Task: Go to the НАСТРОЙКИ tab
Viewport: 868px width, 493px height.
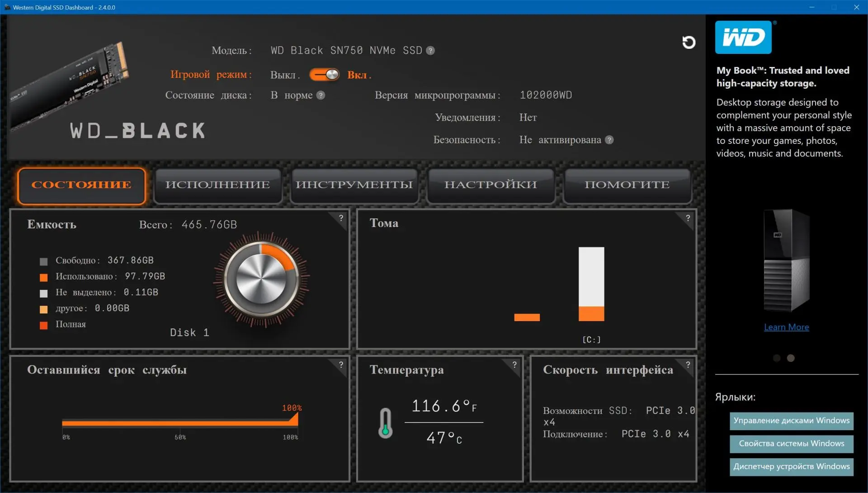Action: (491, 185)
